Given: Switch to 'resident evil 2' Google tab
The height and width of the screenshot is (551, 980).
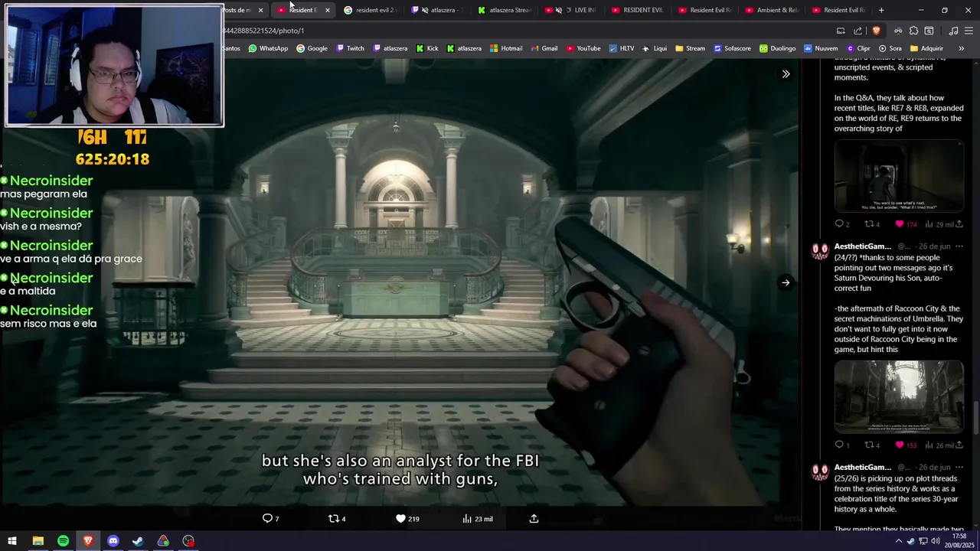Looking at the screenshot, I should coord(371,10).
